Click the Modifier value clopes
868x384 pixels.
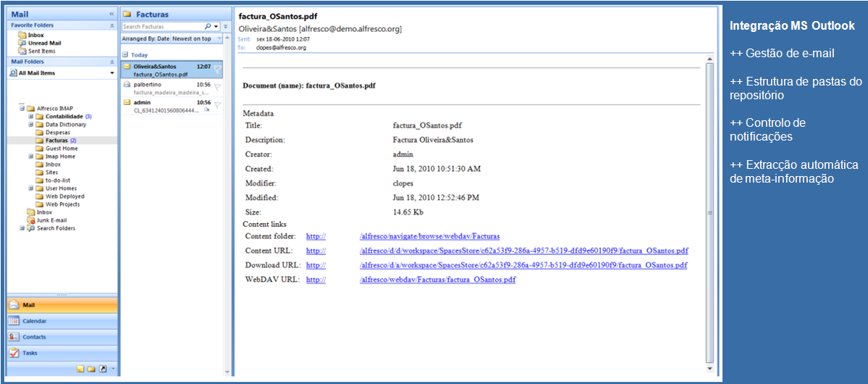point(403,183)
